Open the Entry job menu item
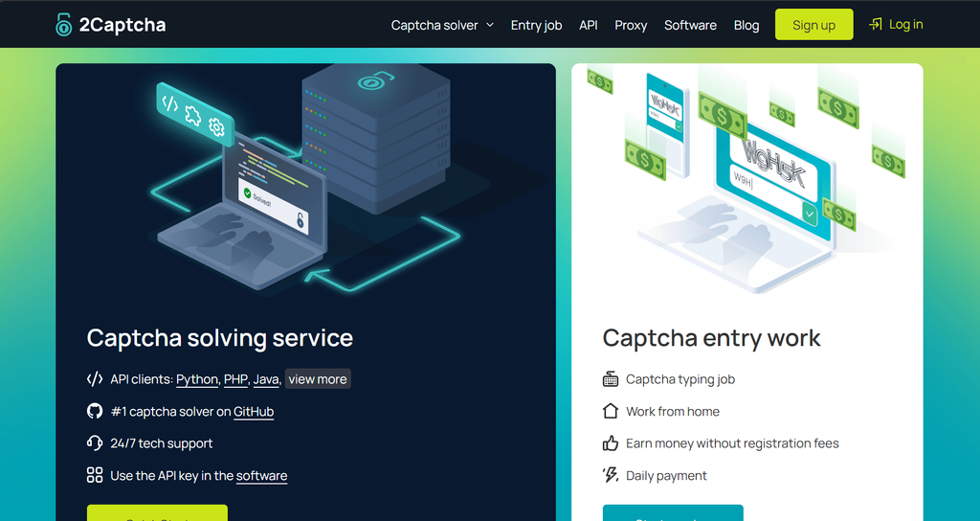This screenshot has height=521, width=980. [536, 25]
